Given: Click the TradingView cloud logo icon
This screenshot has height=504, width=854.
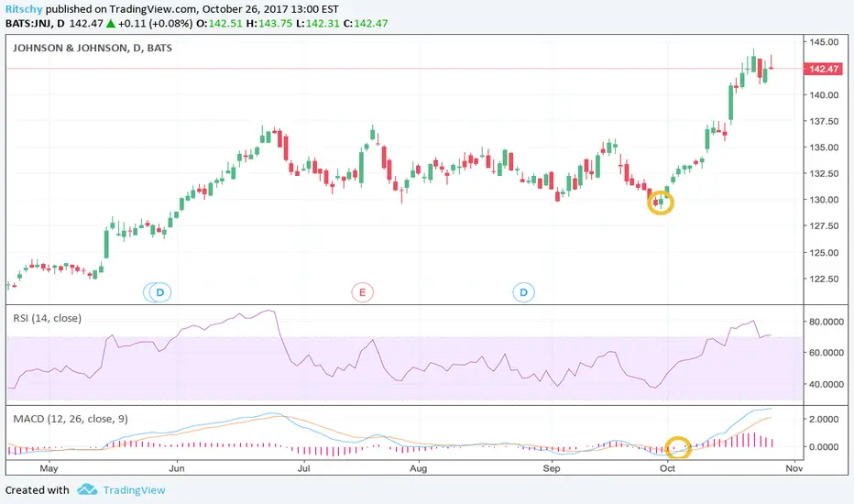Looking at the screenshot, I should (x=87, y=490).
